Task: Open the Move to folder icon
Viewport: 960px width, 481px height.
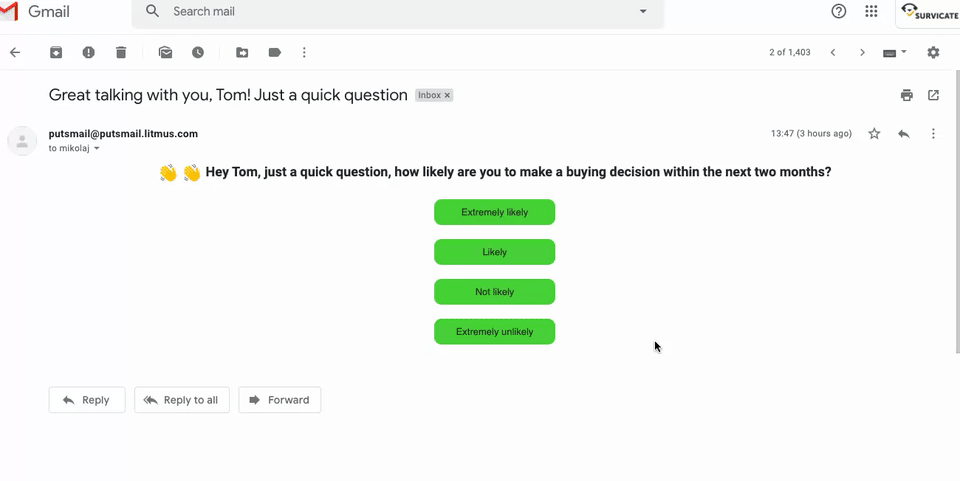Action: pyautogui.click(x=242, y=52)
